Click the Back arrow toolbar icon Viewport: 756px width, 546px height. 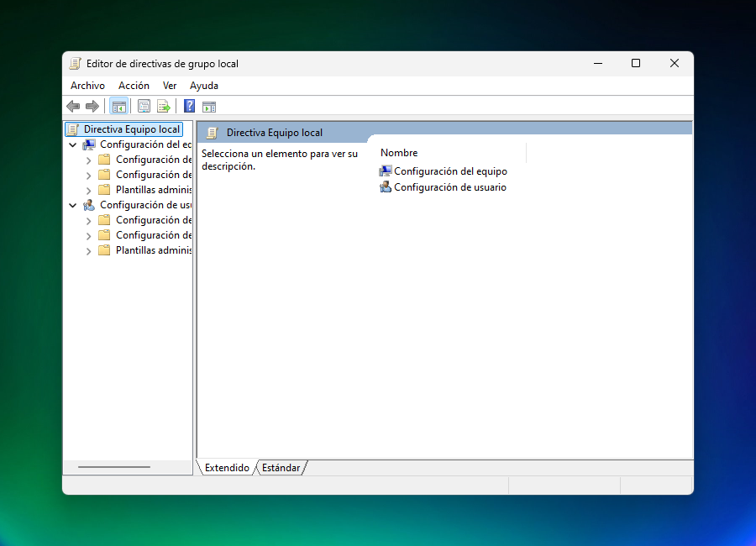[73, 106]
